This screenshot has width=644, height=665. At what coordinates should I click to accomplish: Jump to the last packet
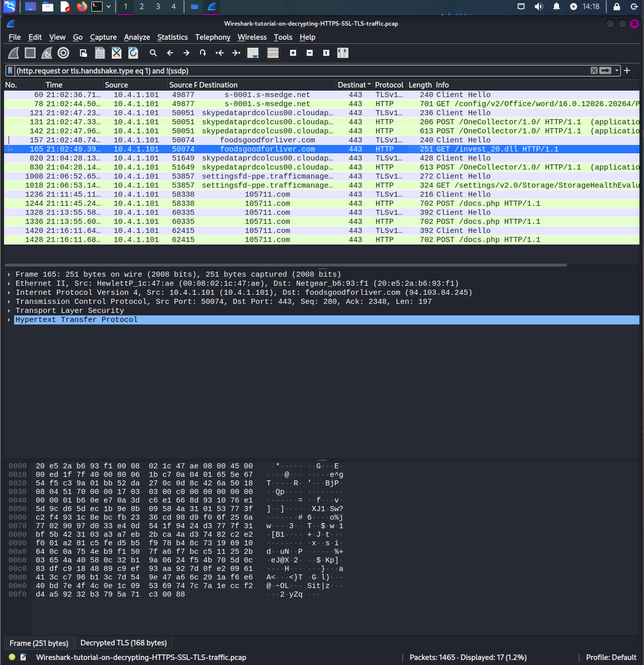(236, 53)
